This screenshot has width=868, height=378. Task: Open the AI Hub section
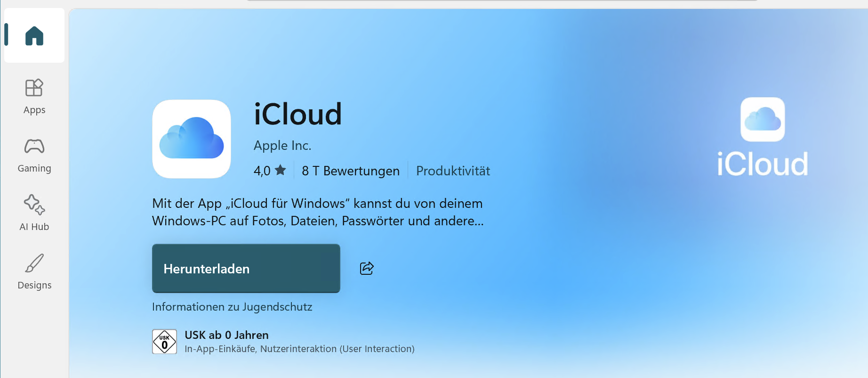click(x=34, y=213)
